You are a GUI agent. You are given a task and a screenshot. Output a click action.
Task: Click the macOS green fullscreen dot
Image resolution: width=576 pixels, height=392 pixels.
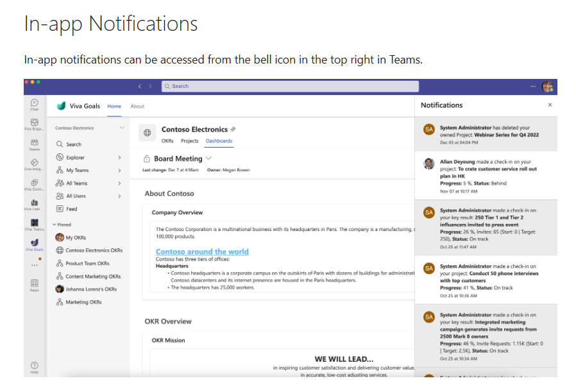pyautogui.click(x=38, y=82)
